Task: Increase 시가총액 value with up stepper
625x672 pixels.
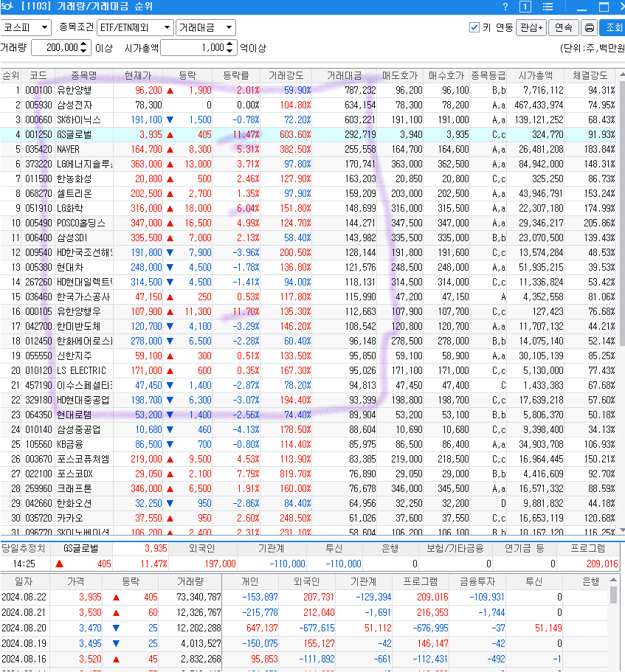Action: [229, 44]
